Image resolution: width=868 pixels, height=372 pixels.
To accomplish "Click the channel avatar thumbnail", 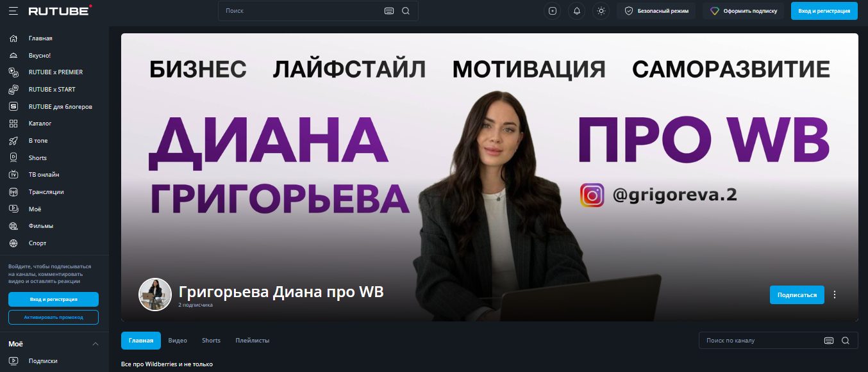I will click(155, 295).
